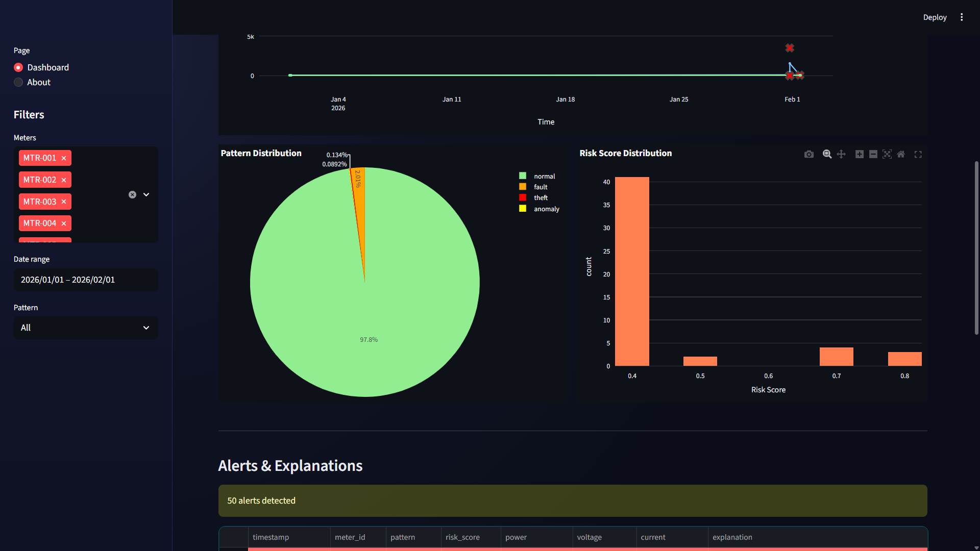Select the Dashboard page radio button

pyautogui.click(x=18, y=67)
